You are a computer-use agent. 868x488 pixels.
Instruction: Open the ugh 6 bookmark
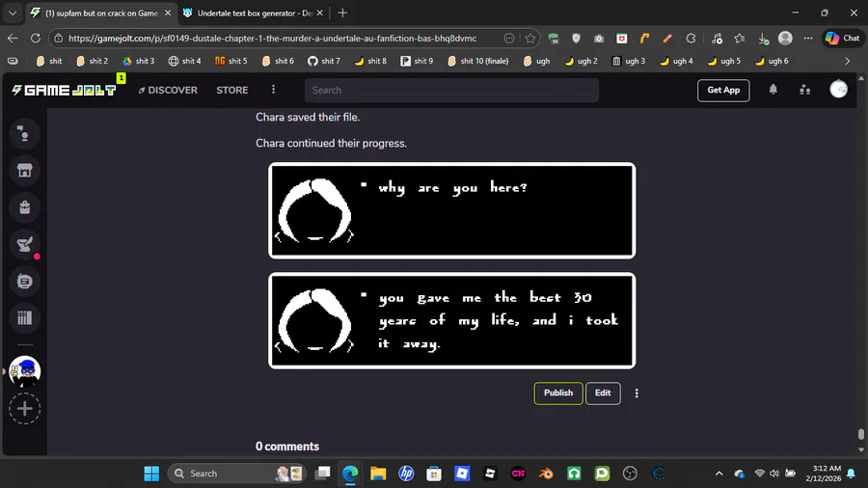click(772, 61)
